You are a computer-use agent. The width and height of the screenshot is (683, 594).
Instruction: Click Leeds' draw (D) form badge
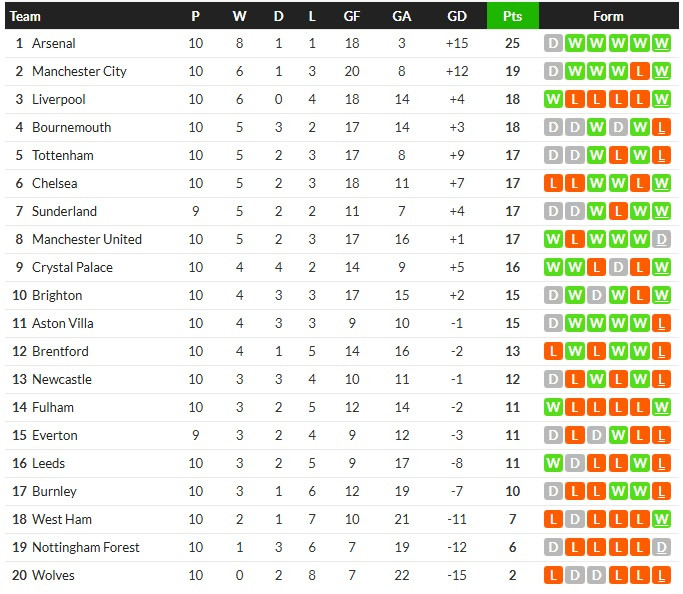[x=575, y=464]
